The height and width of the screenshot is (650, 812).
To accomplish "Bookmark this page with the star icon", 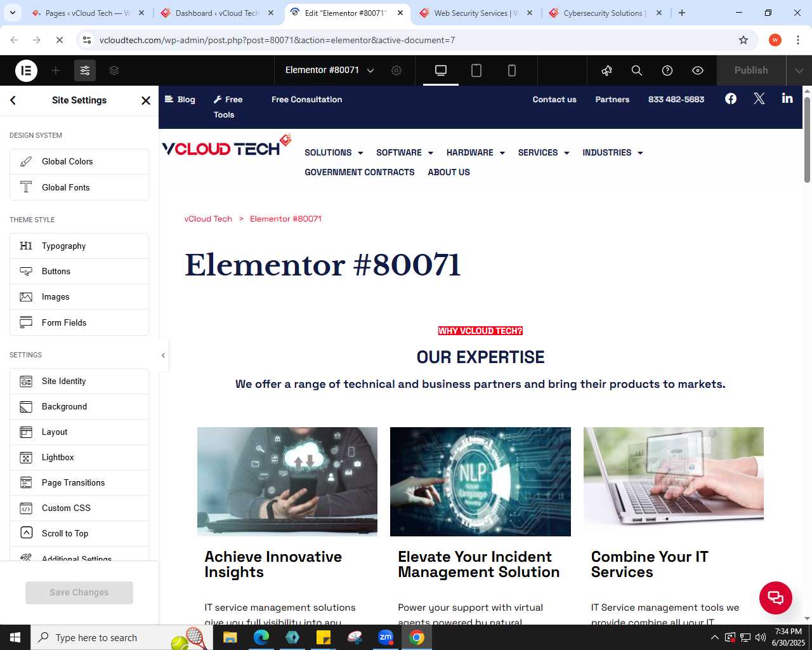I will click(x=743, y=40).
